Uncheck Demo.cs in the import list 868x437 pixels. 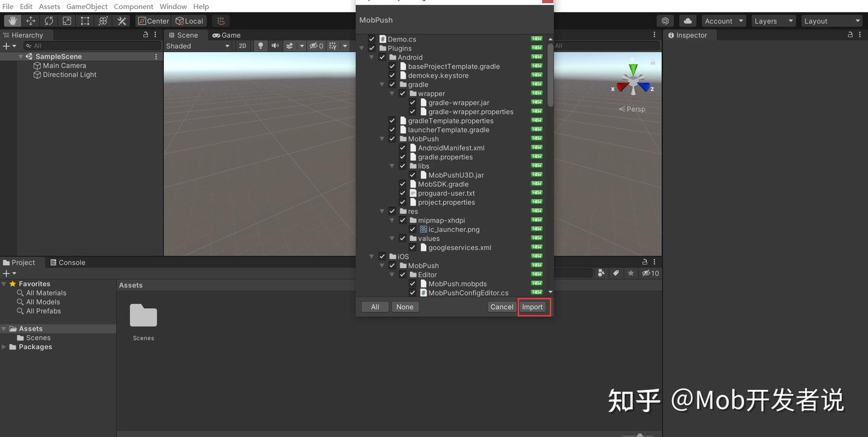pos(372,39)
